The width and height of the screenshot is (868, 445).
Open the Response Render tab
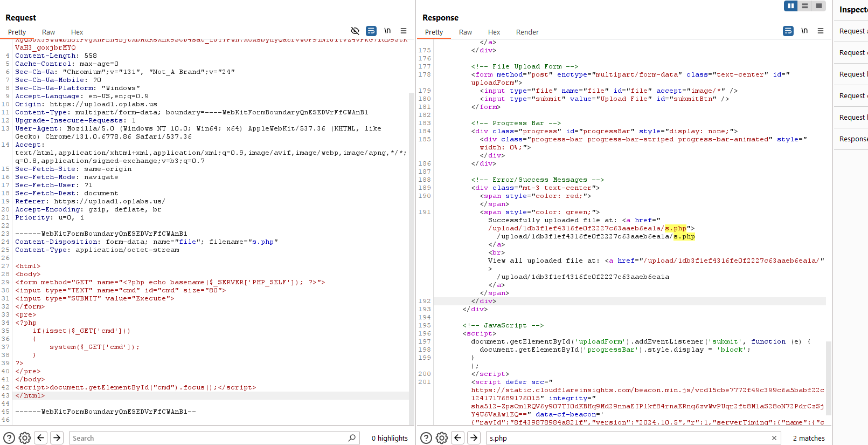coord(527,32)
